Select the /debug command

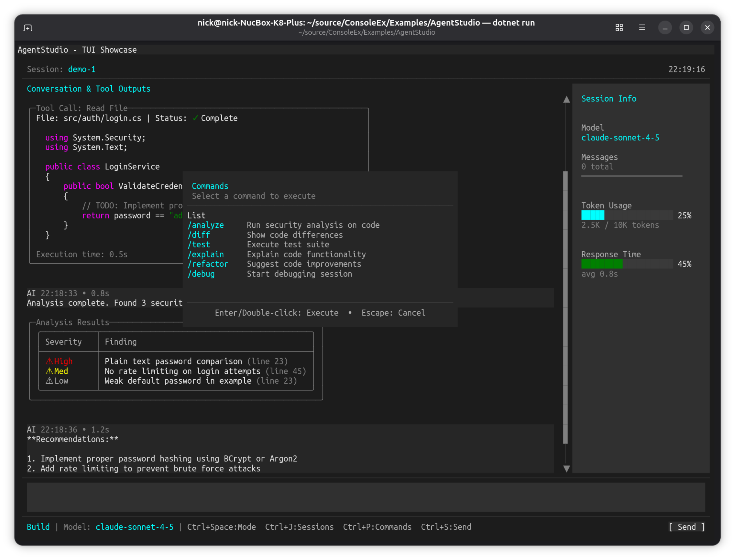[201, 274]
